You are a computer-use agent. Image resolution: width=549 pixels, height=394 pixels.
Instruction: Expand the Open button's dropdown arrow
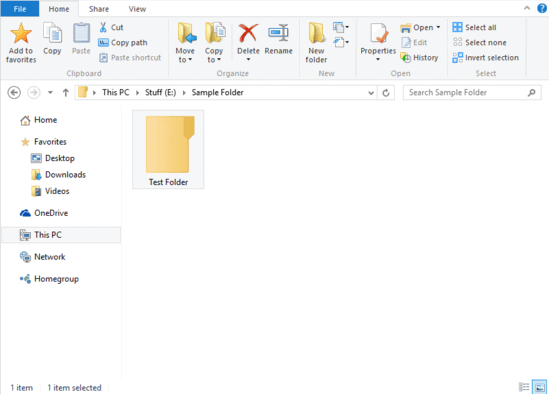coord(438,27)
